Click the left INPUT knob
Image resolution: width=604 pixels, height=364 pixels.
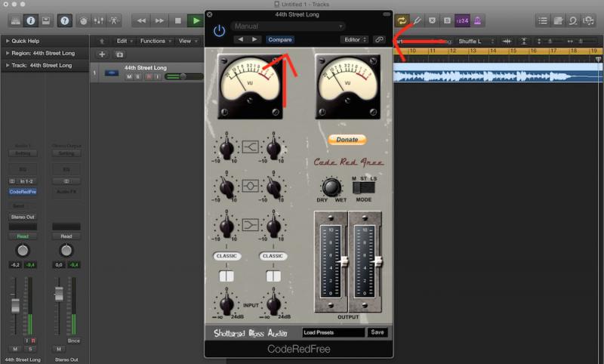click(x=226, y=304)
